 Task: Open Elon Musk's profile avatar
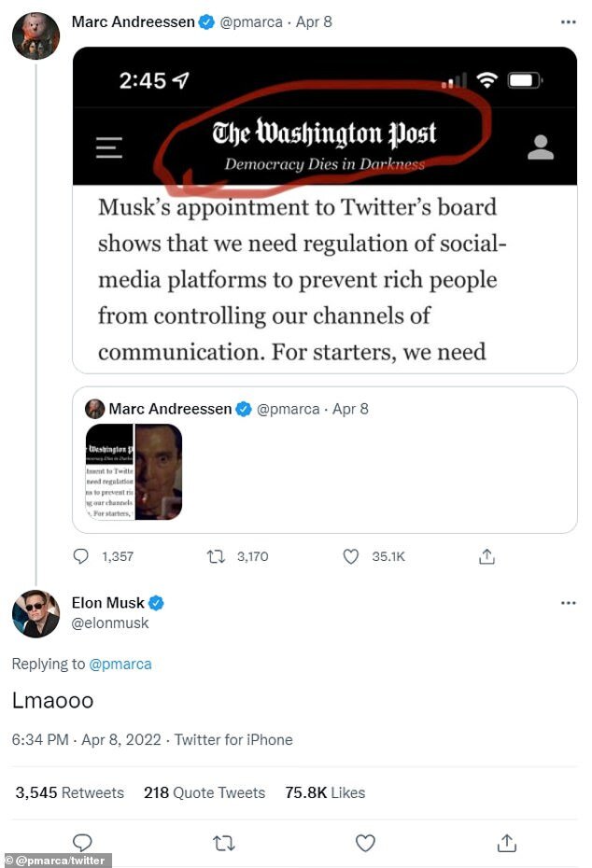click(35, 613)
